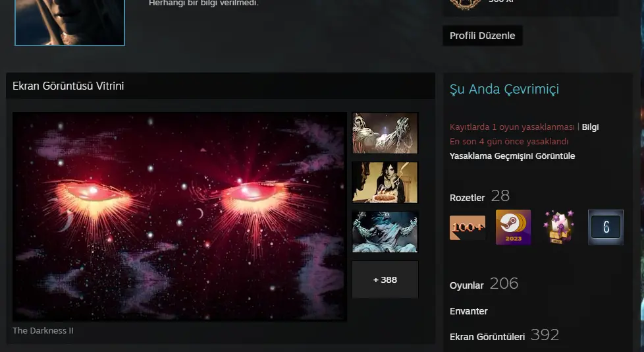Click En son 4 gün önce yasaklandı text
The image size is (644, 352).
[x=509, y=142]
